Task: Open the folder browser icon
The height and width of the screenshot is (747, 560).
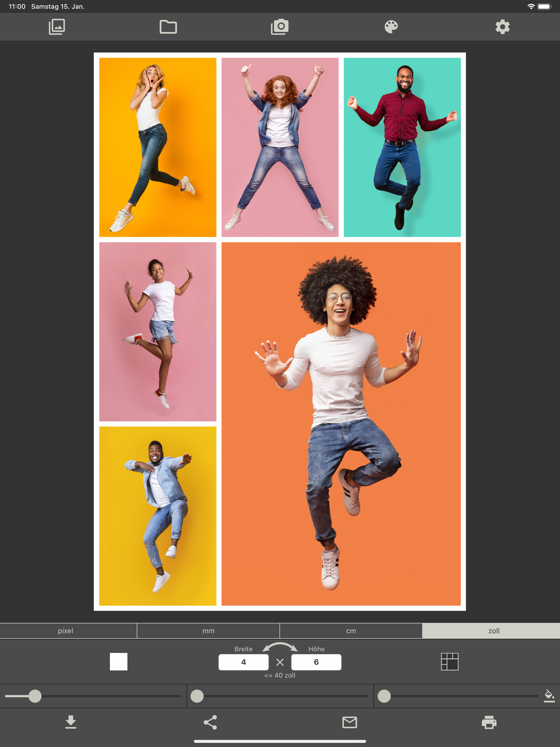Action: pyautogui.click(x=168, y=27)
